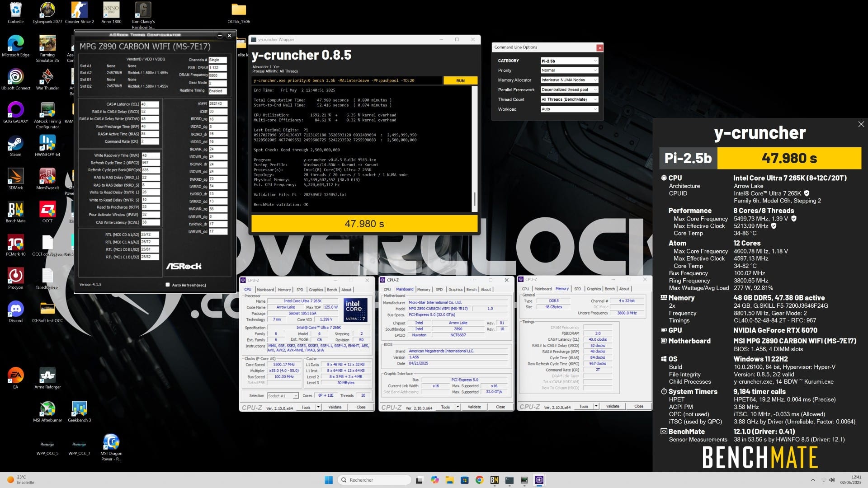Open Microsoft Store from the taskbar
Screen dimensions: 868x488
(464, 480)
